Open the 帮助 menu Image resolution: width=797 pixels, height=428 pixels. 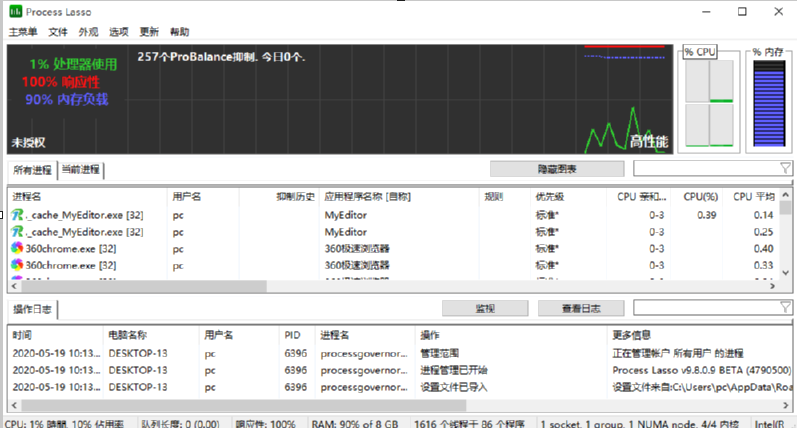179,32
